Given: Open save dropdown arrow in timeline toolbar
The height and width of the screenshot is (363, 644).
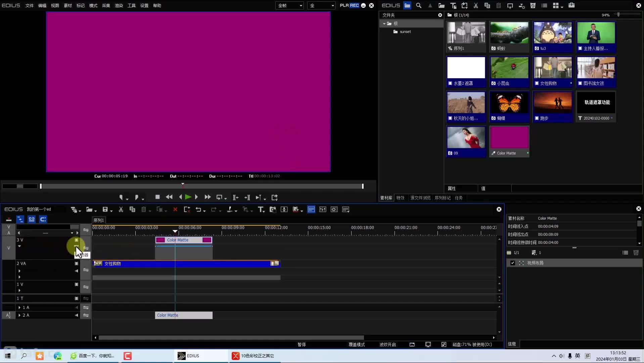Looking at the screenshot, I should click(111, 211).
